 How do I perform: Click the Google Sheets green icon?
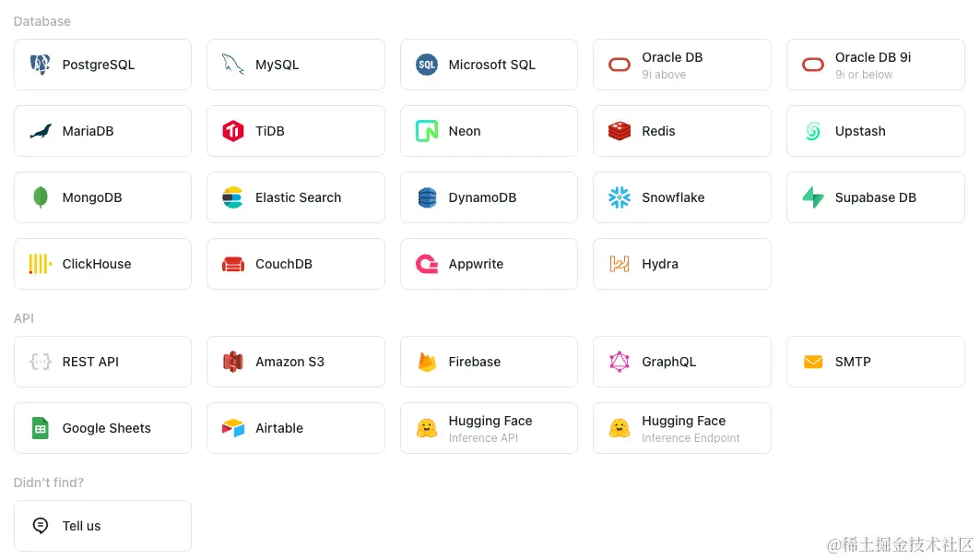(x=40, y=429)
